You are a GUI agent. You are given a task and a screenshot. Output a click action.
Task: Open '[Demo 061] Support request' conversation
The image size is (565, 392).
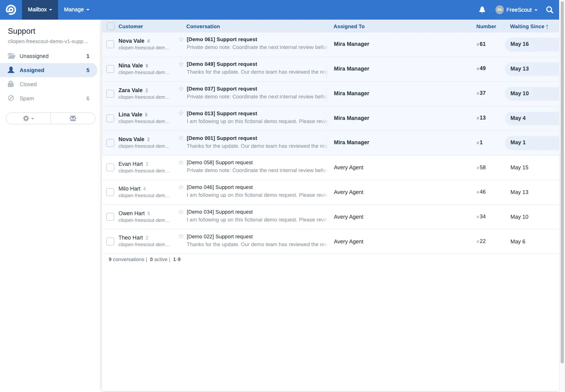click(x=222, y=39)
